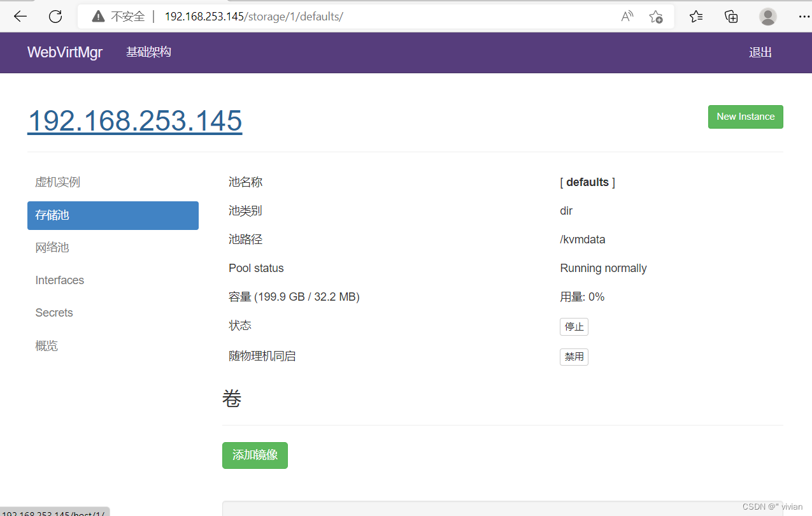Image resolution: width=812 pixels, height=516 pixels.
Task: Add a volume with 添加镜像 button
Action: click(x=255, y=455)
